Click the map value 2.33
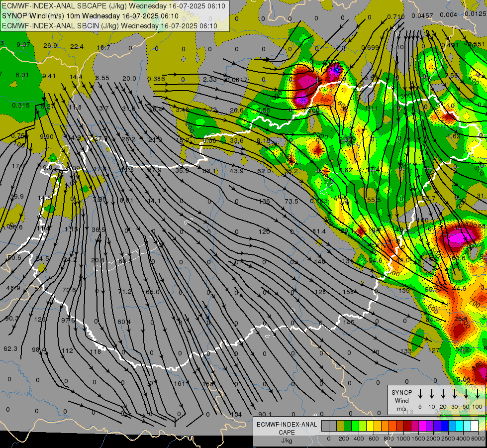Screen dimensions: 487x448 point(210,79)
